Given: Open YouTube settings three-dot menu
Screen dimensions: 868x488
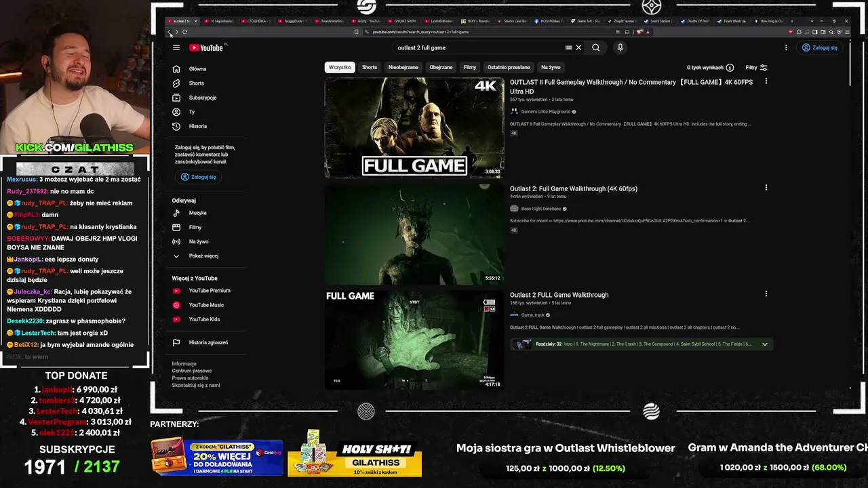Looking at the screenshot, I should tap(786, 47).
